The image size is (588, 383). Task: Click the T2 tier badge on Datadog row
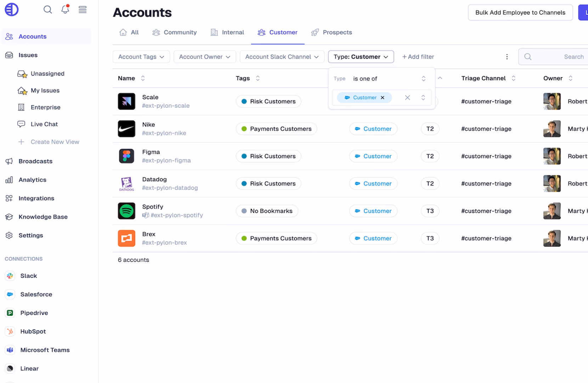click(x=430, y=184)
